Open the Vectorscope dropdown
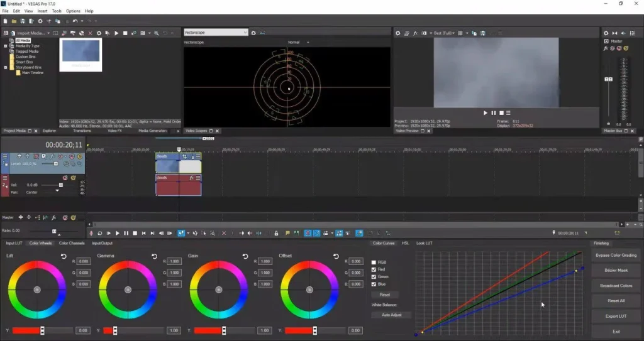644x341 pixels. [x=216, y=33]
